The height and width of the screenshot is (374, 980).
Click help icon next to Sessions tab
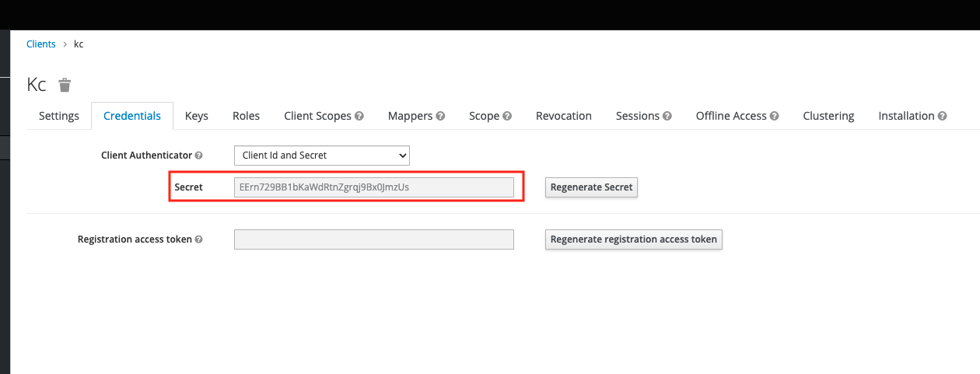[x=667, y=116]
